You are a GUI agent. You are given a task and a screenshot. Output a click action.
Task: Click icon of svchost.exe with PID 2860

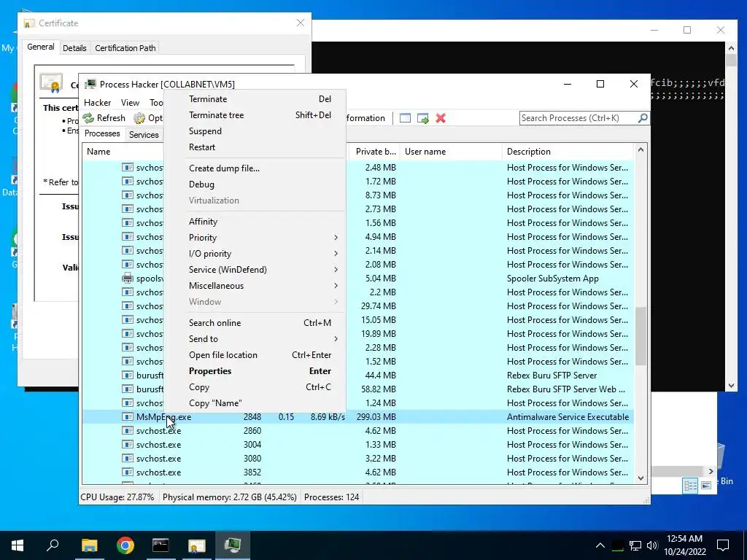(x=127, y=430)
